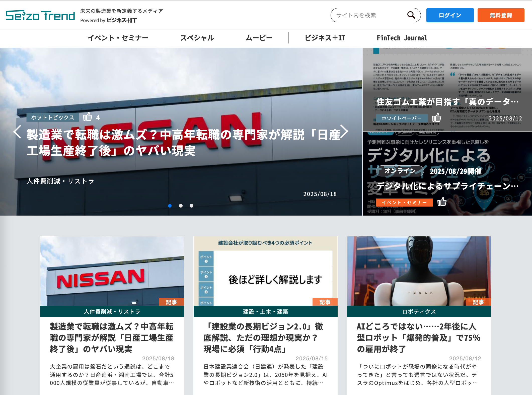
Task: Like the supply chain seminar card
Action: (x=442, y=202)
